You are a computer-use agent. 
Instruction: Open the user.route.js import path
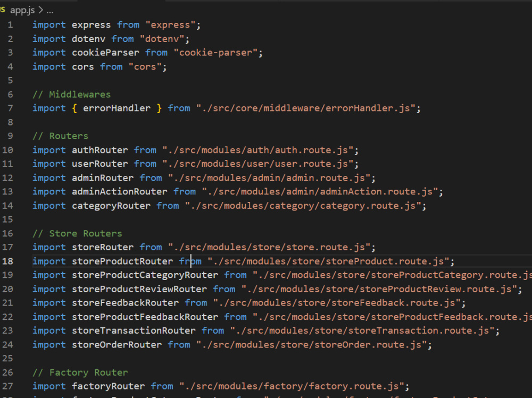pos(258,164)
